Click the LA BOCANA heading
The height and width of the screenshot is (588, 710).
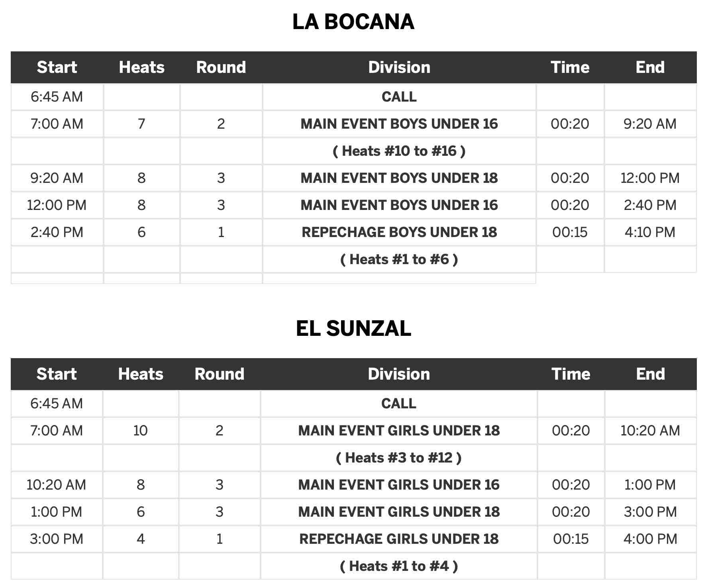pyautogui.click(x=353, y=22)
